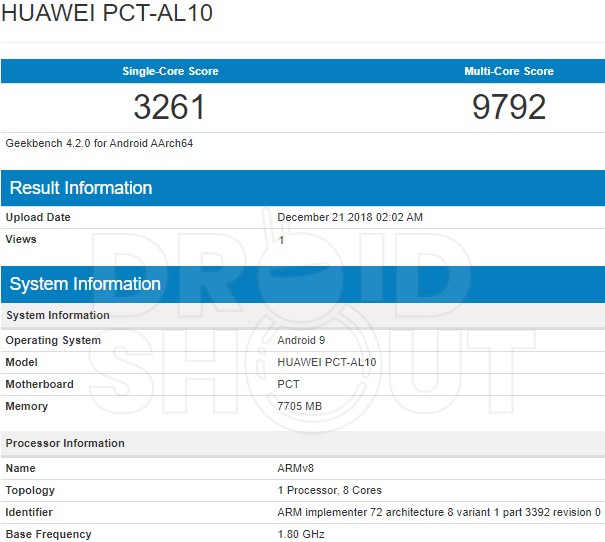The image size is (605, 542).
Task: Click the Motherboard label
Action: (39, 384)
